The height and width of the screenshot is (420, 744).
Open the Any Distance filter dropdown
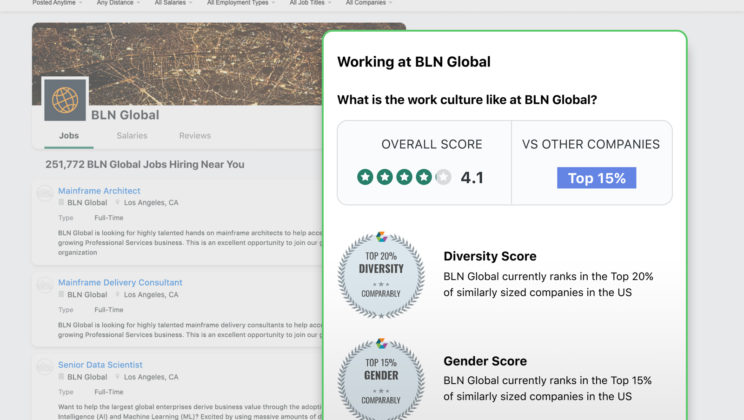point(118,3)
